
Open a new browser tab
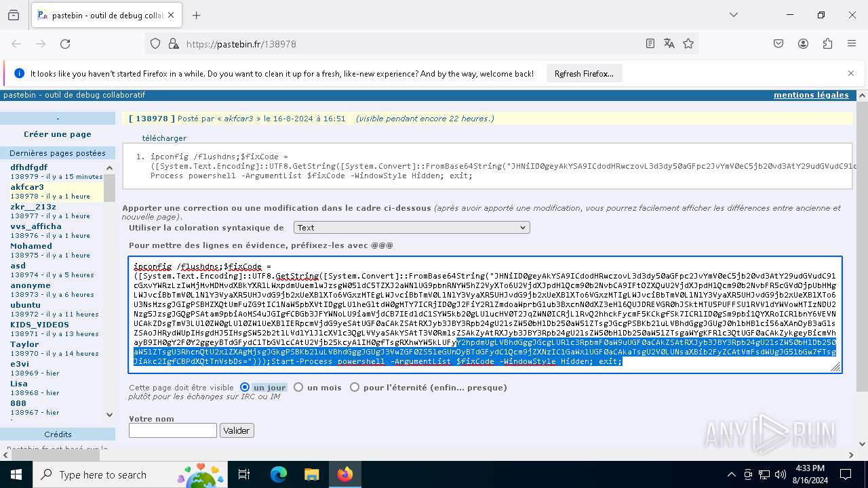click(196, 15)
